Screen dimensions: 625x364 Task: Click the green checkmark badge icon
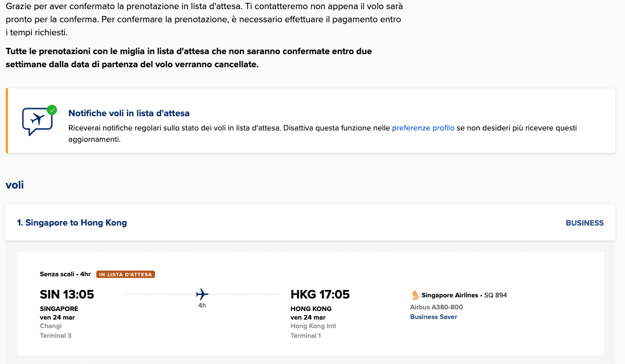pos(52,110)
